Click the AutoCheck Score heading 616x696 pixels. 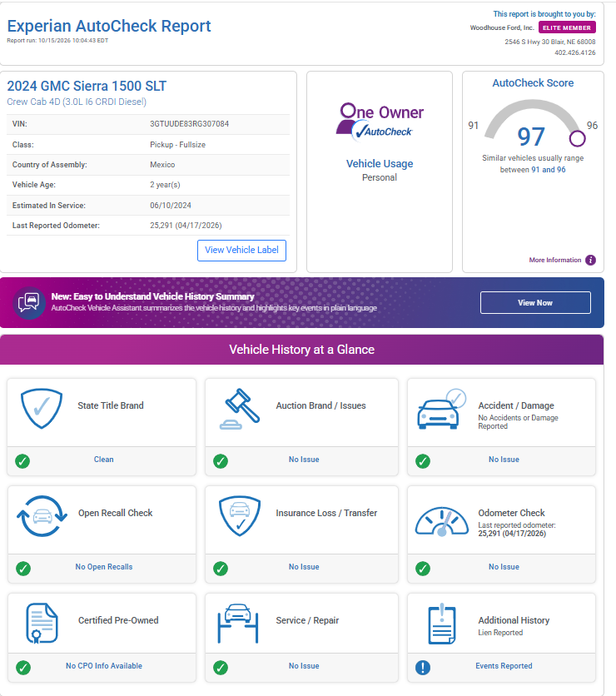(x=533, y=83)
